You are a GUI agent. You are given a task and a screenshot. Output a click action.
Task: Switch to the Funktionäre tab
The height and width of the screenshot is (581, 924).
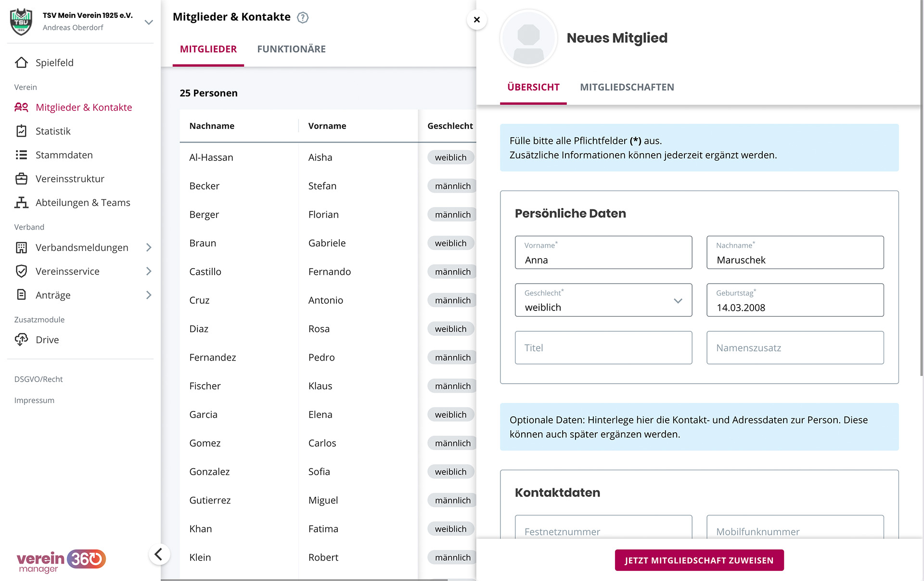coord(291,49)
